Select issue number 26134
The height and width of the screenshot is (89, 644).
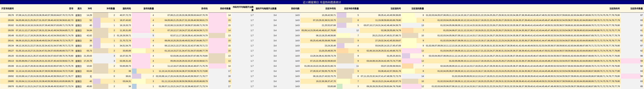[11, 46]
